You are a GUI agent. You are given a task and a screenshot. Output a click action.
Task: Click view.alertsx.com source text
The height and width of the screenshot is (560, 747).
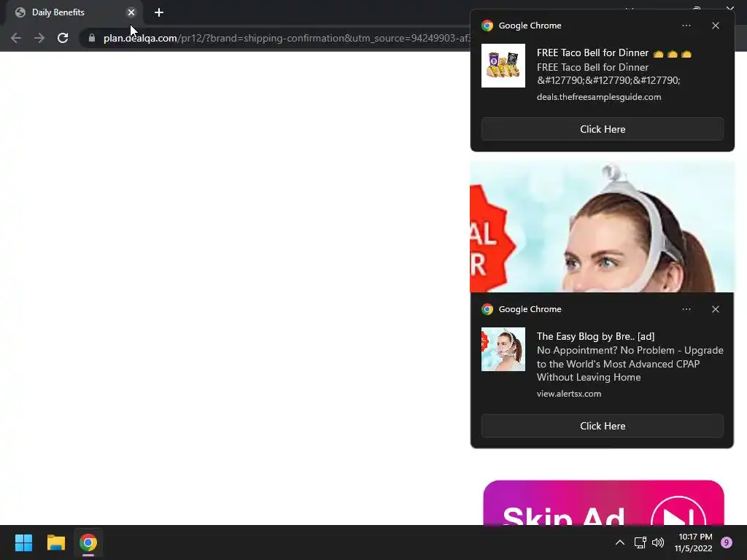coord(569,394)
